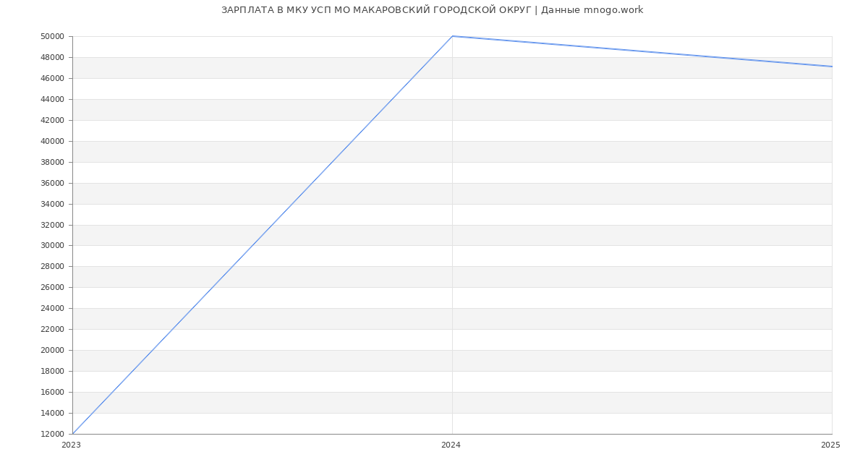Click the 2024 peak data point
This screenshot has height=470, width=868.
coord(452,36)
